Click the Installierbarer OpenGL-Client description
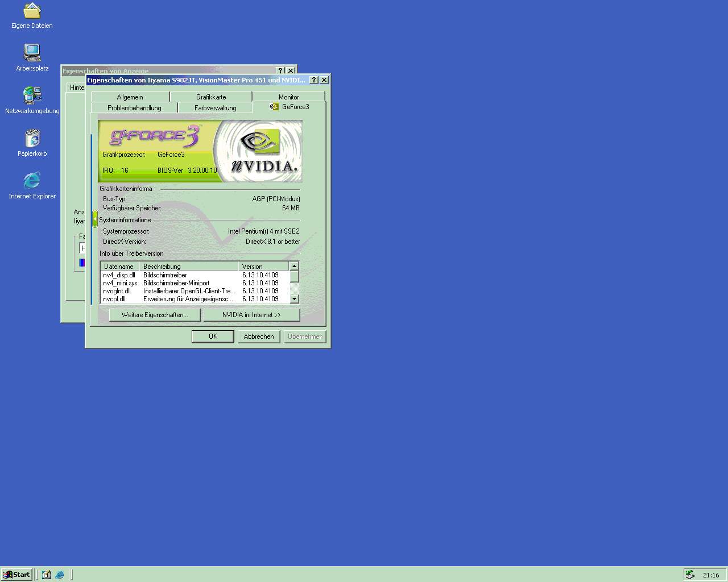 (x=189, y=291)
